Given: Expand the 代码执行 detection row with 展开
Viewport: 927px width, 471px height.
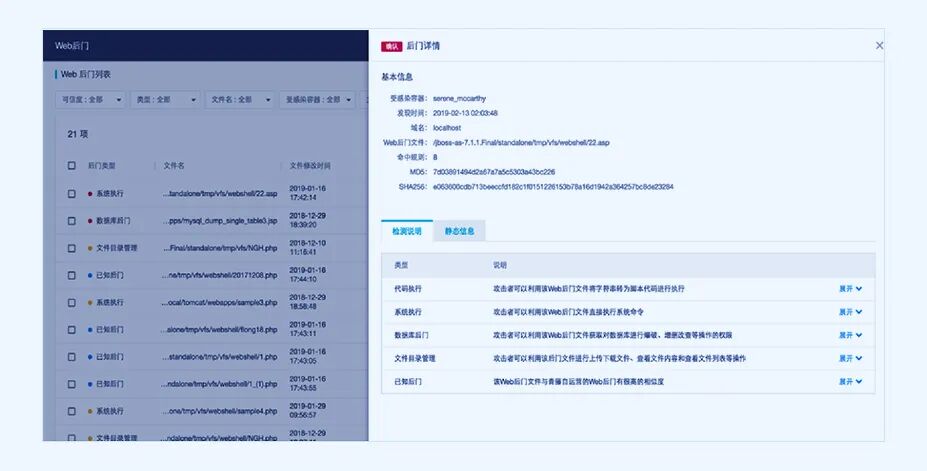Looking at the screenshot, I should 850,288.
